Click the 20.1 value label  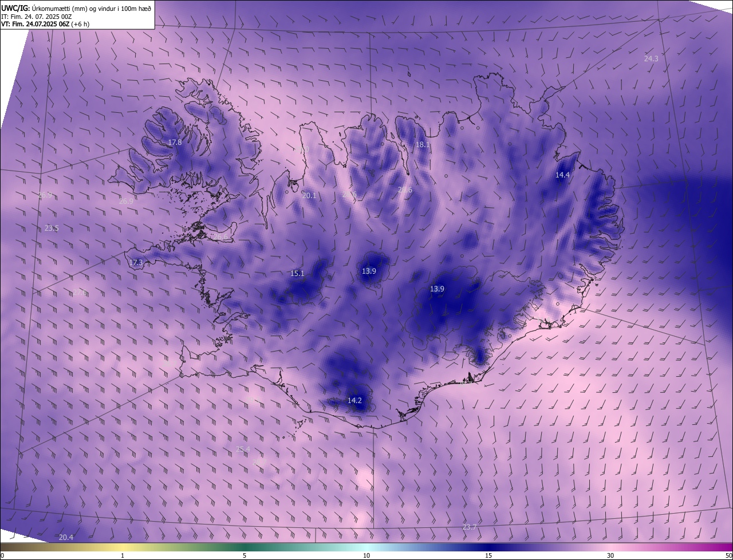pos(309,195)
